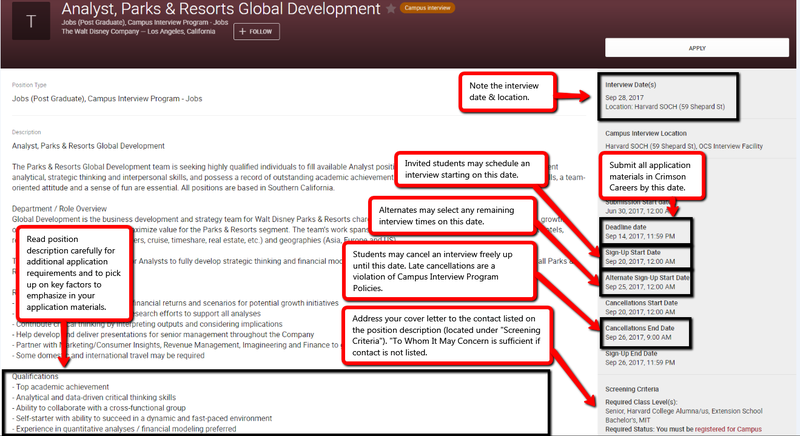The height and width of the screenshot is (436, 800).
Task: Click 'The Walt Disney Company — Los Angeles, California' text
Action: [x=138, y=32]
